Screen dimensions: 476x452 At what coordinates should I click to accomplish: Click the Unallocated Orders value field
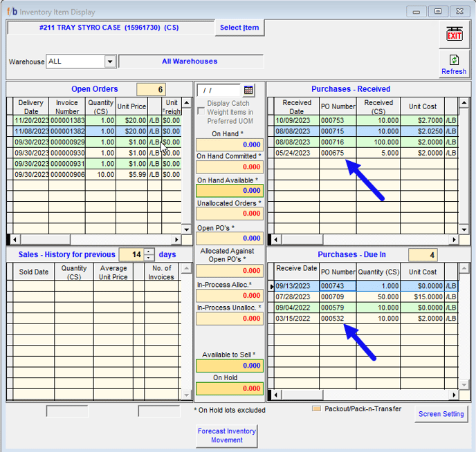[230, 214]
